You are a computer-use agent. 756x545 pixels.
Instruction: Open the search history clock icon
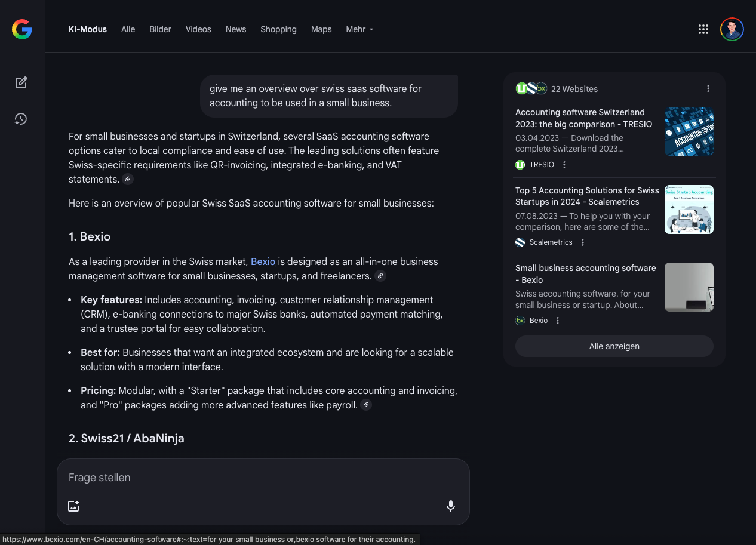21,119
